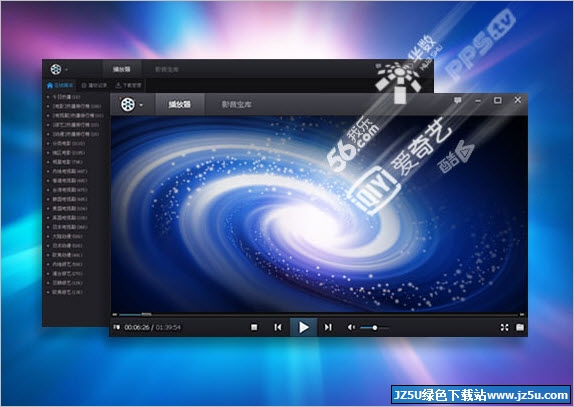Viewport: 574px width, 407px height.
Task: Skip to the previous video
Action: (278, 327)
